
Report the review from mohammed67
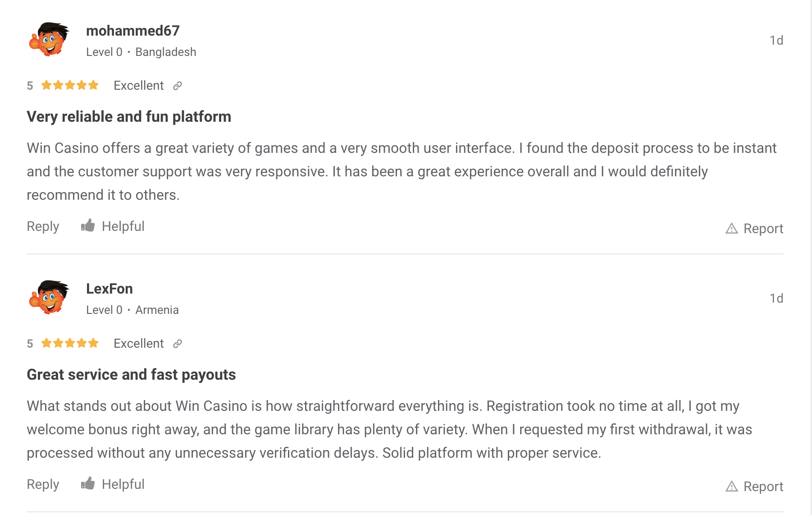(x=763, y=229)
